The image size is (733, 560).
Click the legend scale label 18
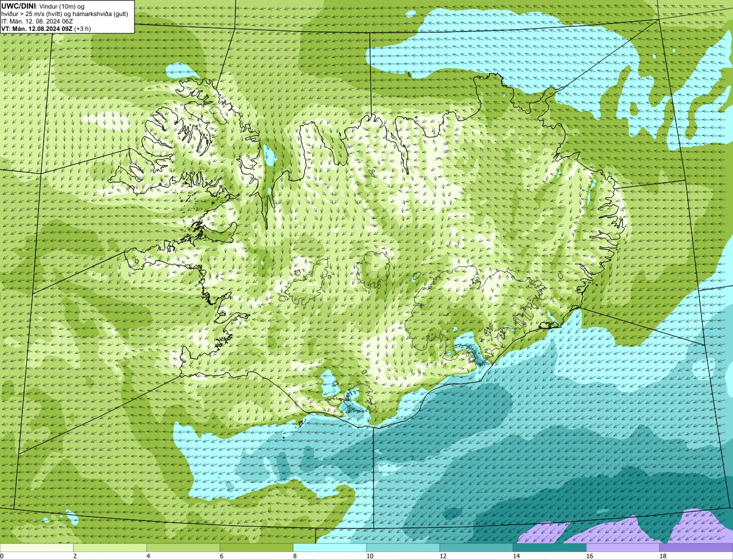click(663, 556)
